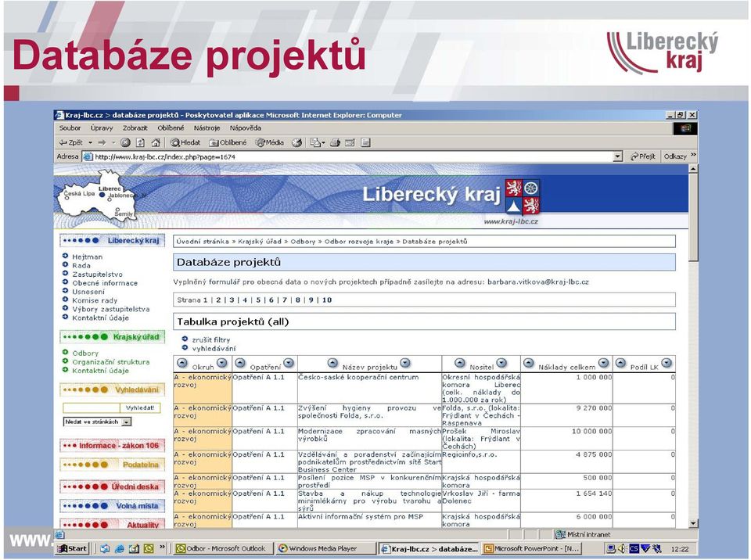Expand the Zpět back history dropdown arrow
The image size is (751, 560).
90,143
